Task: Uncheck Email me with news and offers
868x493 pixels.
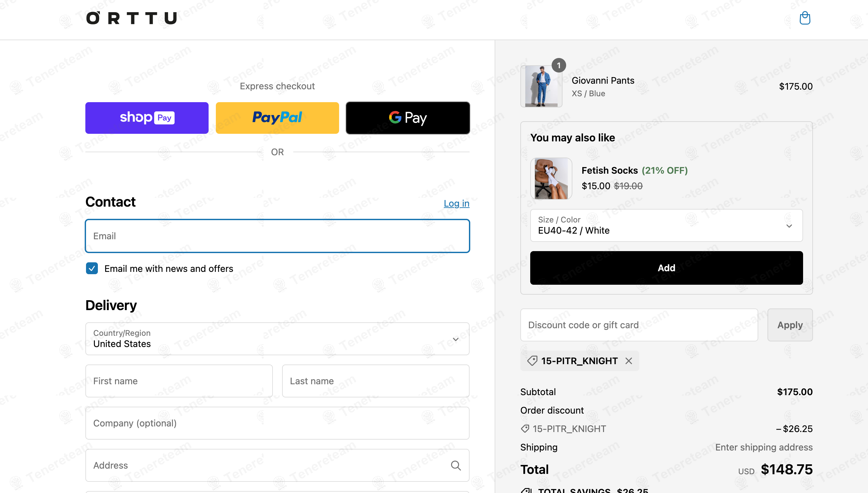Action: coord(92,269)
